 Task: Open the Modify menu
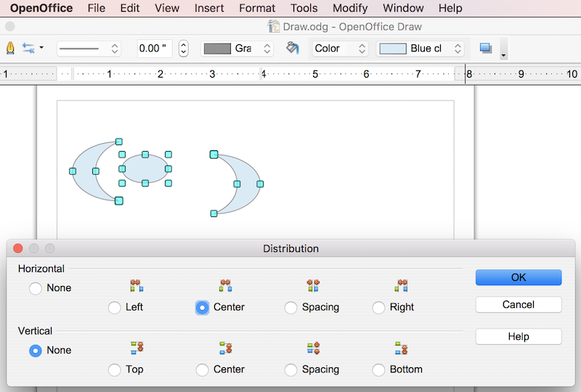[350, 8]
